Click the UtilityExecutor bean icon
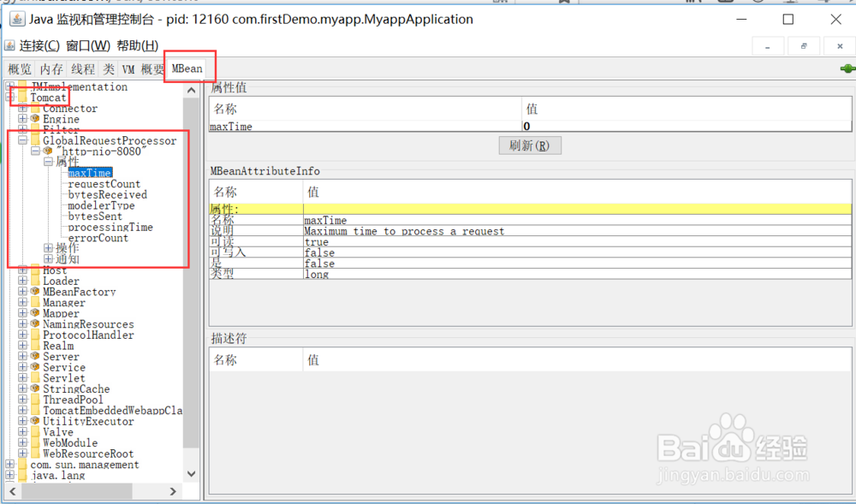The width and height of the screenshot is (856, 504). (x=35, y=421)
